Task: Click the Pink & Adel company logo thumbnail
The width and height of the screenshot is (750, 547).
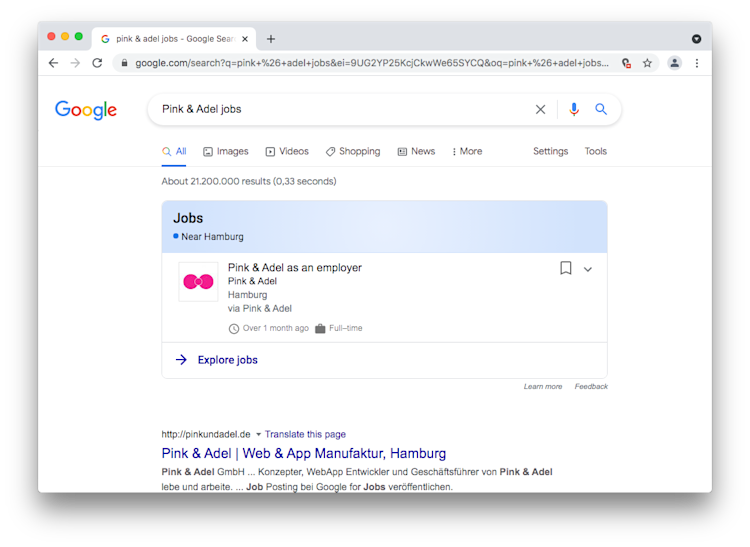Action: (x=198, y=282)
